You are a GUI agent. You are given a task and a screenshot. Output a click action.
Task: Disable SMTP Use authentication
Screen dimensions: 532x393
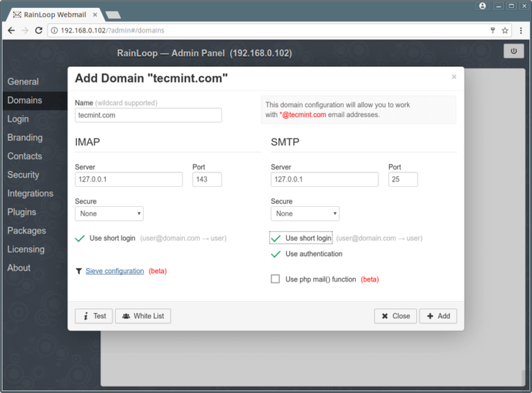tap(275, 254)
